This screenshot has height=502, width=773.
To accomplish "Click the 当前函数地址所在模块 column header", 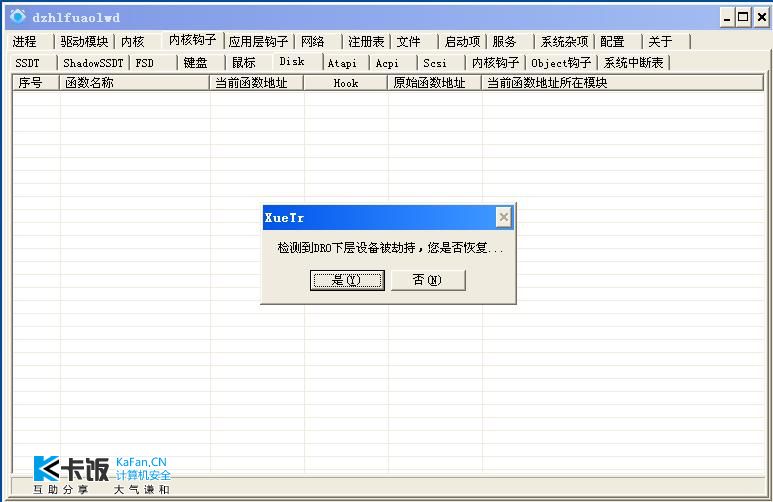I will tap(623, 83).
